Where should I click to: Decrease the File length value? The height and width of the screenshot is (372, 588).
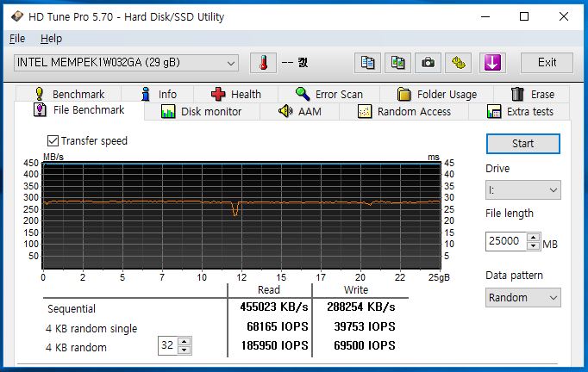[533, 245]
